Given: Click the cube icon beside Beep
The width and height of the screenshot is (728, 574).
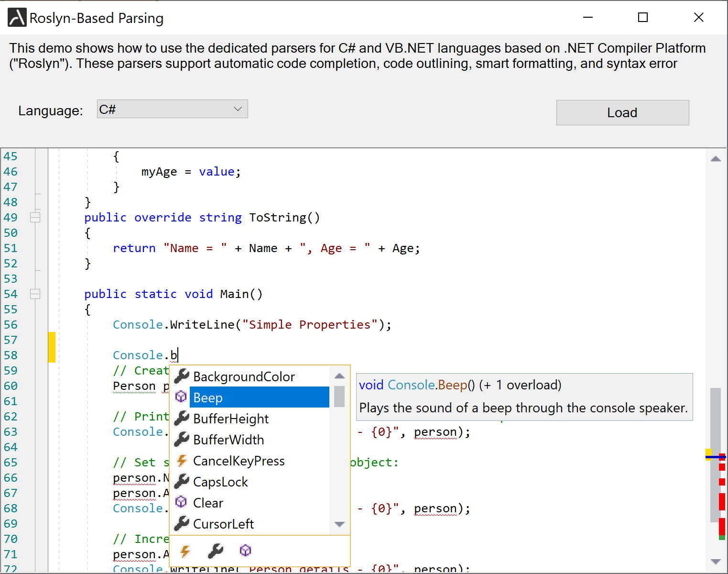Looking at the screenshot, I should click(x=181, y=397).
